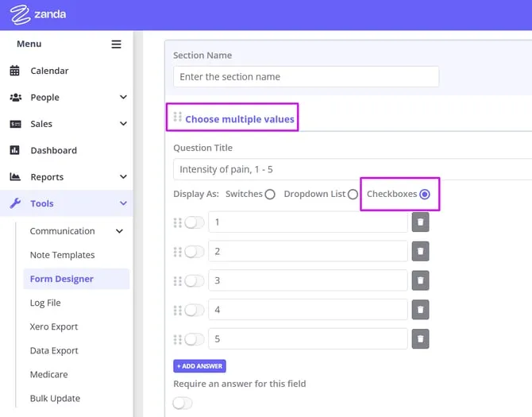Viewport: 532px width, 417px height.
Task: Toggle default switch for answer 1
Action: 195,222
